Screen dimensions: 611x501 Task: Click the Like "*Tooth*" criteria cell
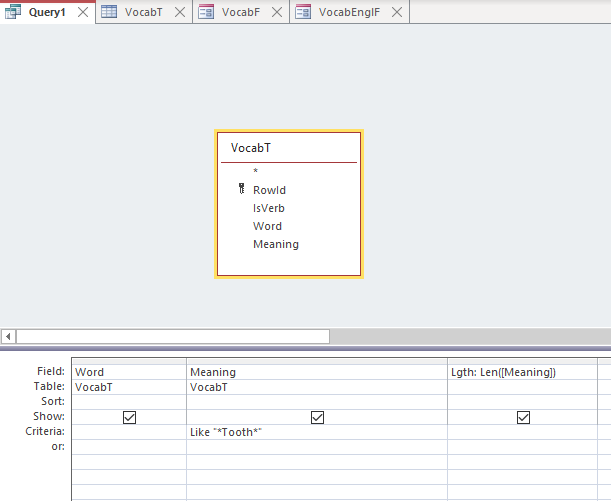click(317, 432)
